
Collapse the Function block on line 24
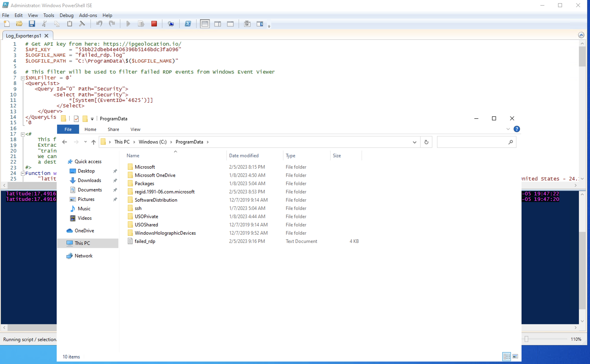point(23,174)
